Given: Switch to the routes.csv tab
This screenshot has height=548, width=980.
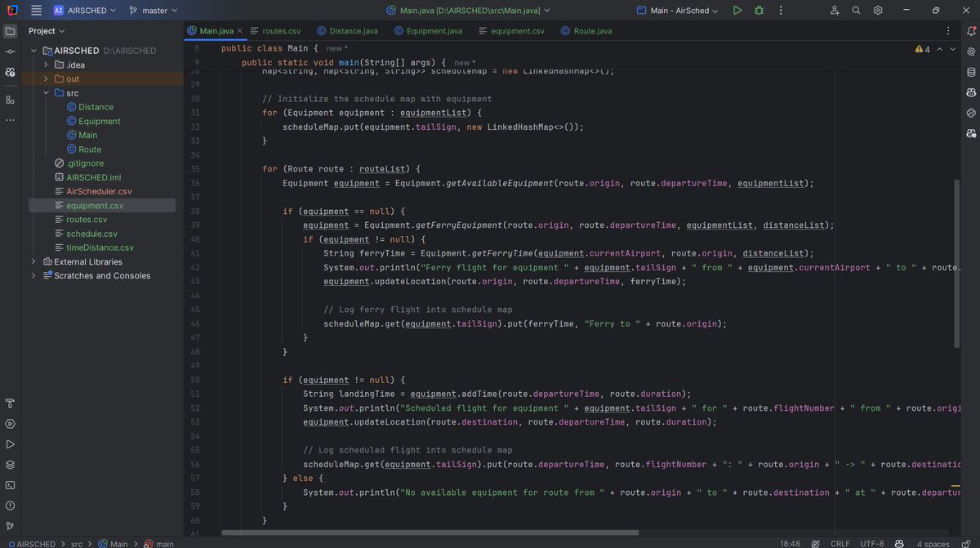Looking at the screenshot, I should point(277,31).
